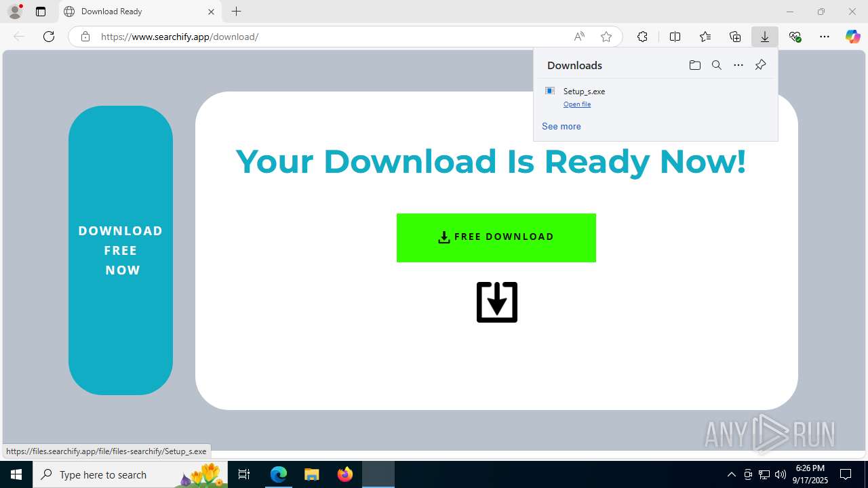
Task: Open Read aloud in address bar
Action: point(579,37)
